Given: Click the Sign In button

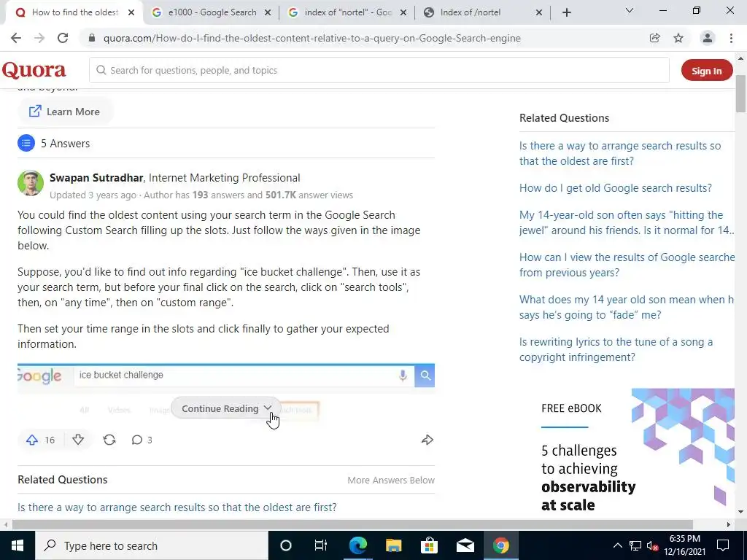Looking at the screenshot, I should click(706, 71).
